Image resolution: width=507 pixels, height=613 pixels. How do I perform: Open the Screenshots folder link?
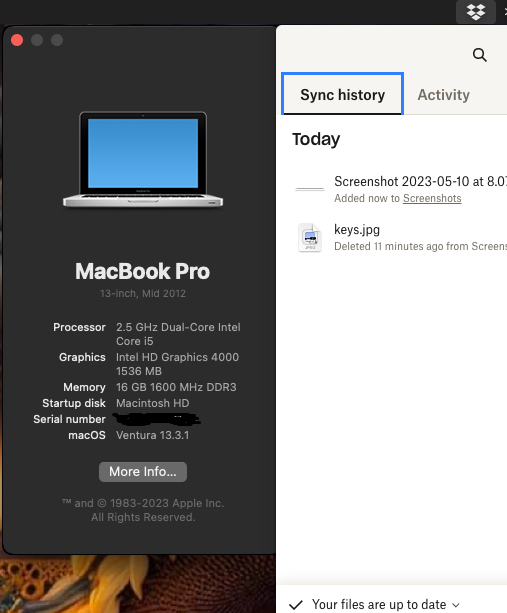(432, 198)
